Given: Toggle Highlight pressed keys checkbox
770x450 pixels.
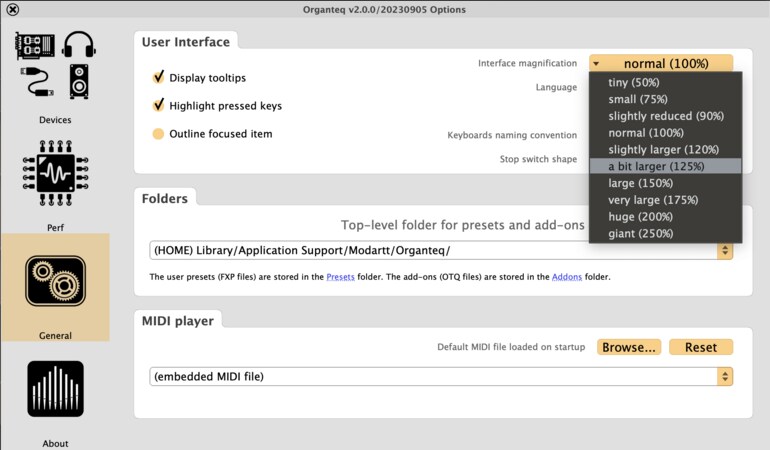Looking at the screenshot, I should click(x=158, y=105).
